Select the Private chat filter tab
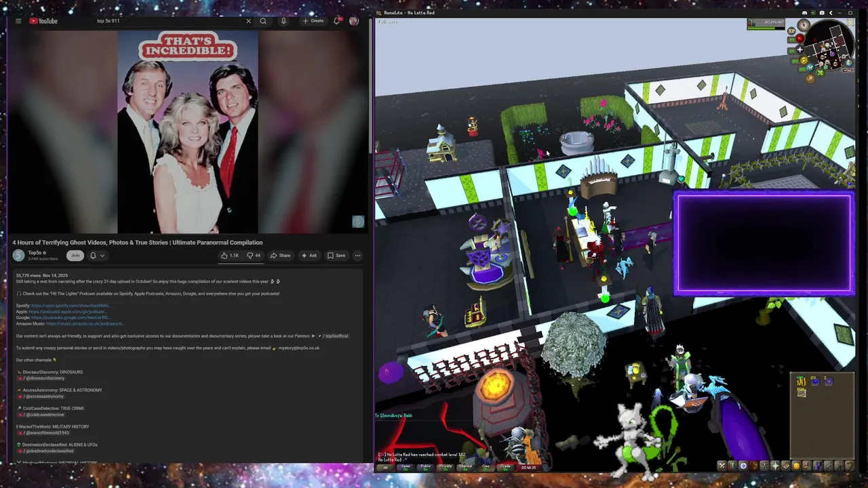 coord(446,467)
